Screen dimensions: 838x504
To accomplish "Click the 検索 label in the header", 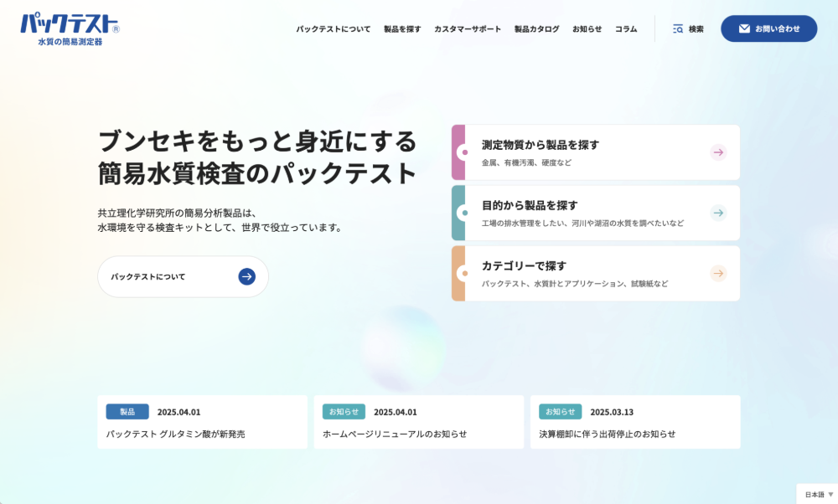I will tap(696, 28).
